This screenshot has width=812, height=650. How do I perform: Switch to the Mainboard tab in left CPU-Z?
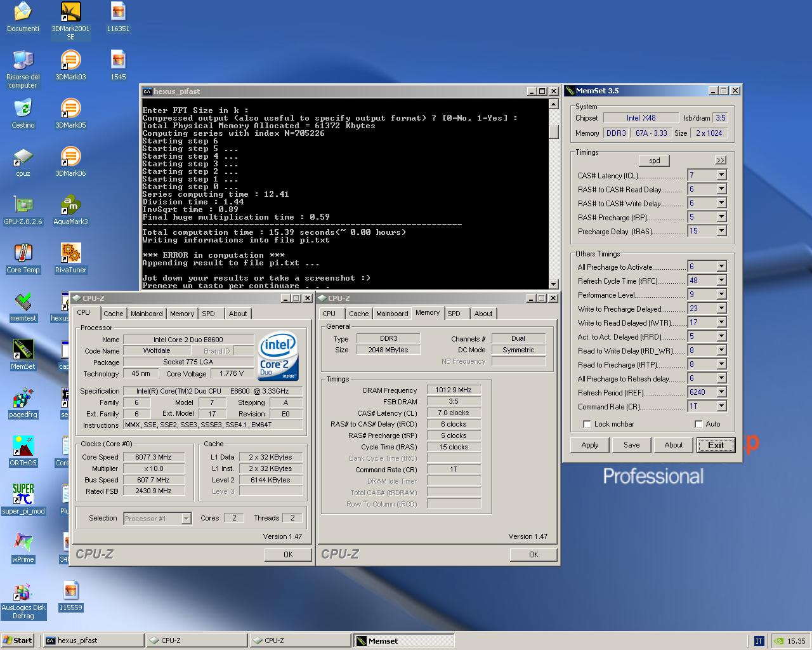click(147, 314)
